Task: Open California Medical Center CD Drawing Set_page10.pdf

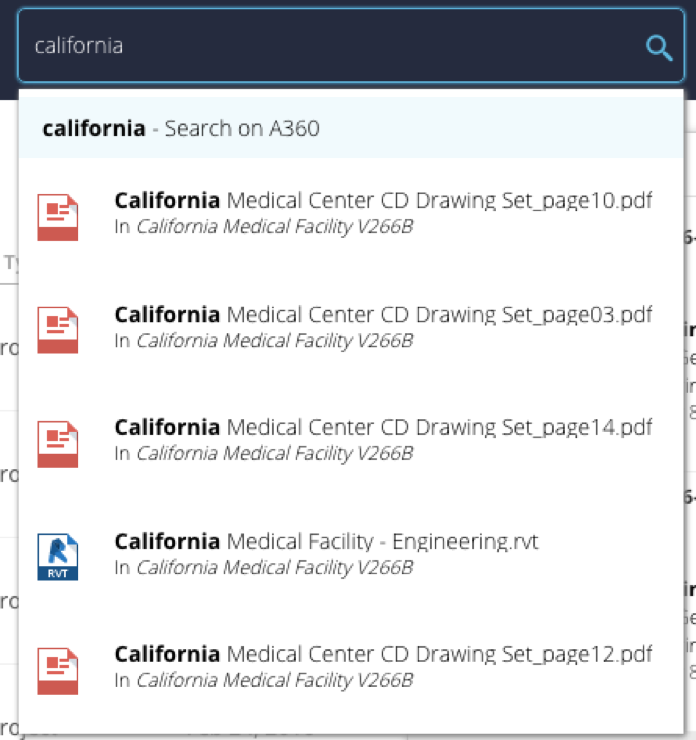Action: pyautogui.click(x=383, y=201)
